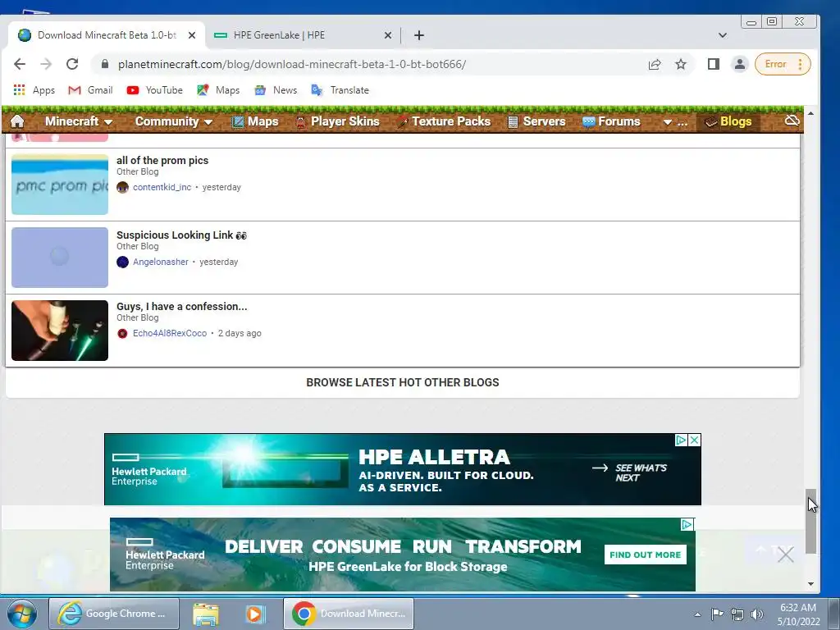Close the HPE Alletra ad

[x=694, y=440]
